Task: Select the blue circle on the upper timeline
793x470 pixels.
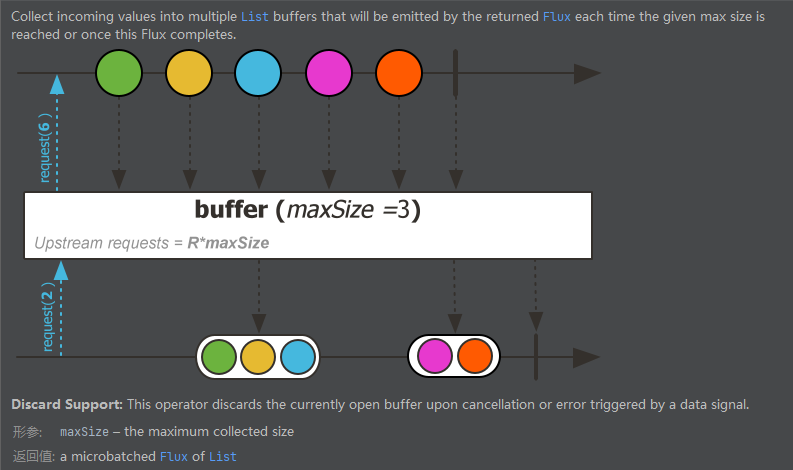Action: (x=259, y=74)
